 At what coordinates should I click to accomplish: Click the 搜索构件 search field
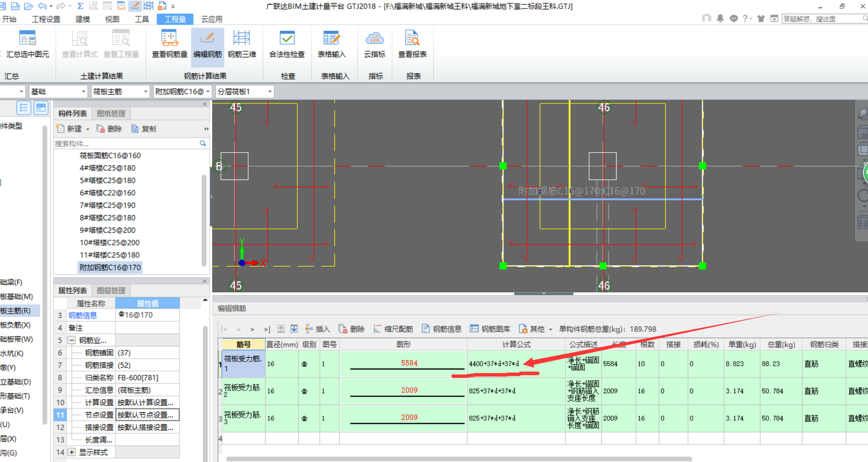126,143
